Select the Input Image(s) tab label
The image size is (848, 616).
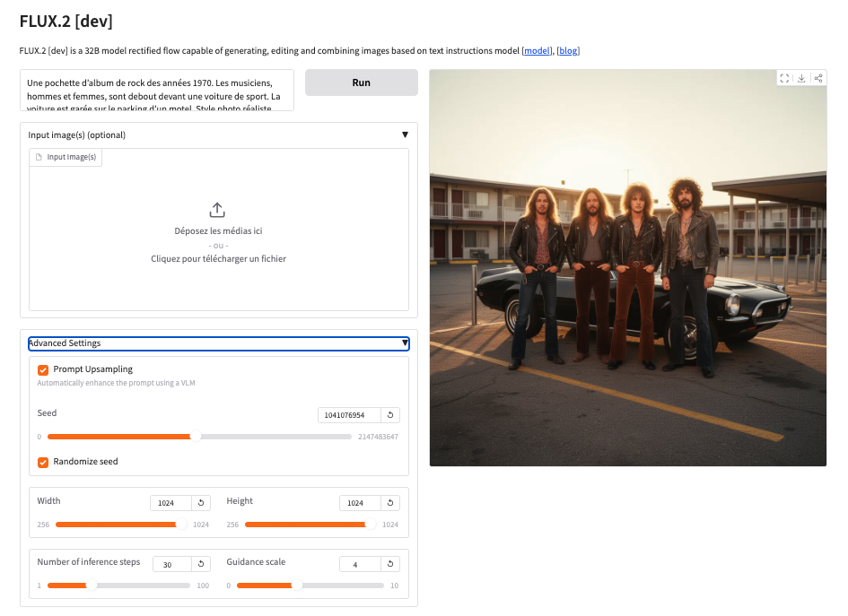click(x=66, y=157)
